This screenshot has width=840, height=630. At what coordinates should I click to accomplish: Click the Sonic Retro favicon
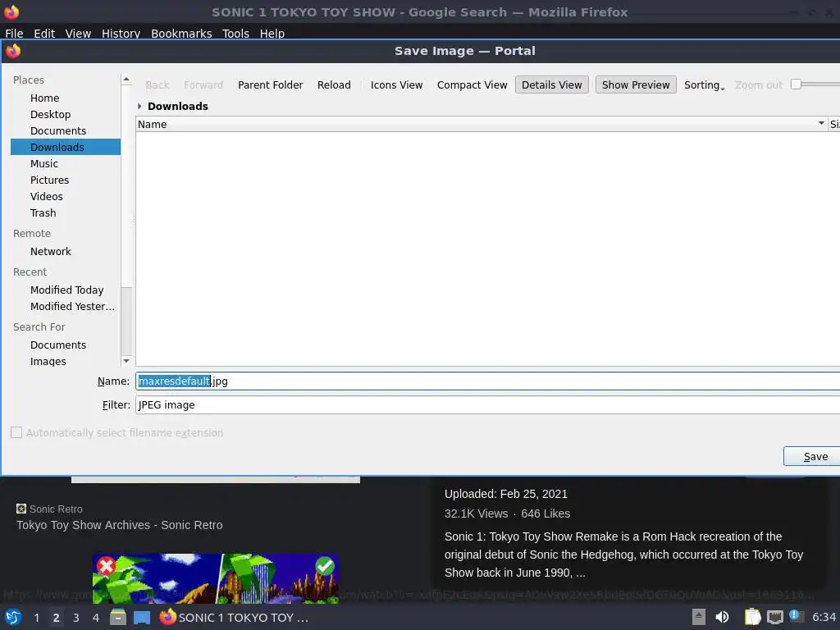click(x=21, y=509)
